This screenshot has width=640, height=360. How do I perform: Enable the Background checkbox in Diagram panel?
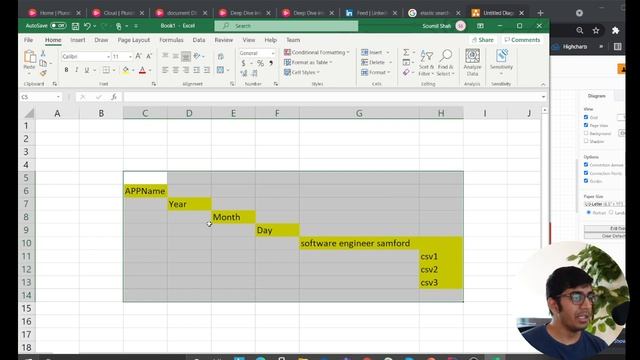point(586,133)
